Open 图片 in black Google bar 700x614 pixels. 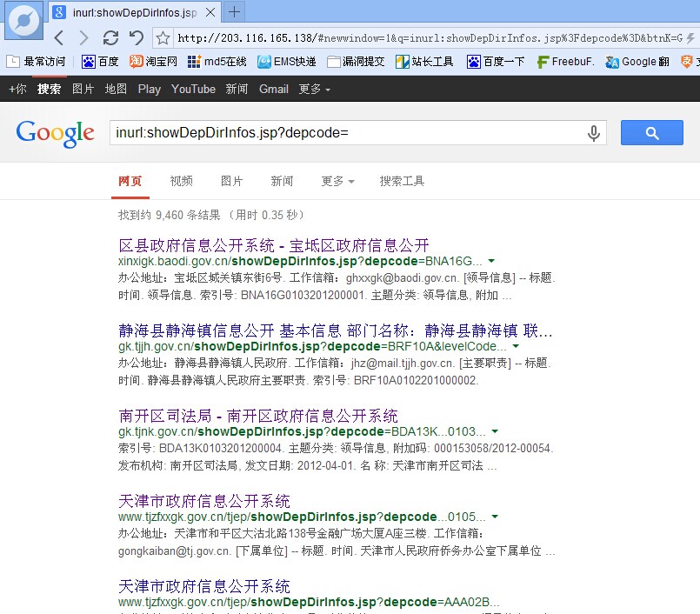click(x=83, y=89)
